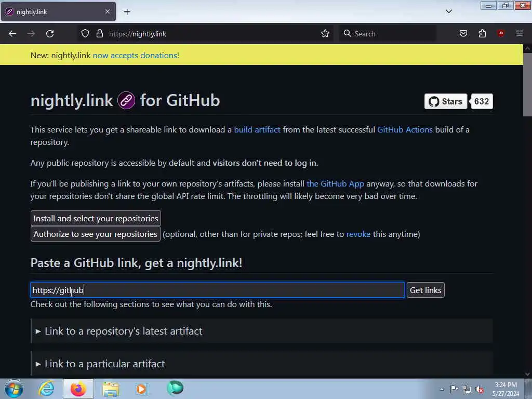This screenshot has width=532, height=399.
Task: Close the nightly.link tab
Action: point(107,11)
